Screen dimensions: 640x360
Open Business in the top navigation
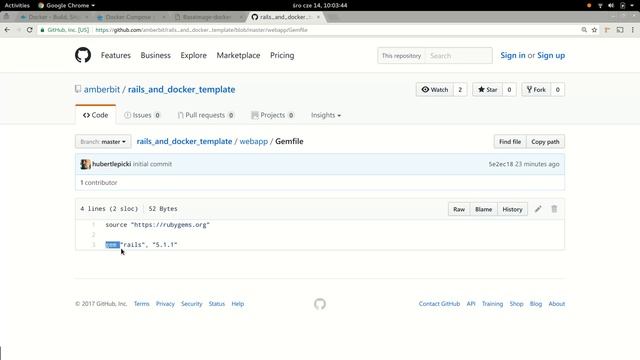[156, 55]
